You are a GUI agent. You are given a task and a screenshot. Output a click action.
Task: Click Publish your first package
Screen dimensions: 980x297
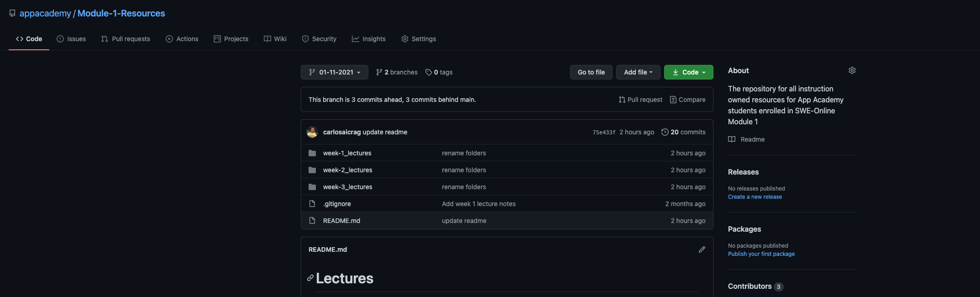coord(761,254)
